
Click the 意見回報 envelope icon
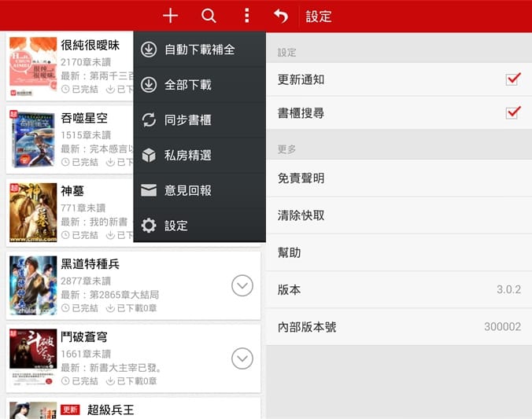[x=149, y=190]
